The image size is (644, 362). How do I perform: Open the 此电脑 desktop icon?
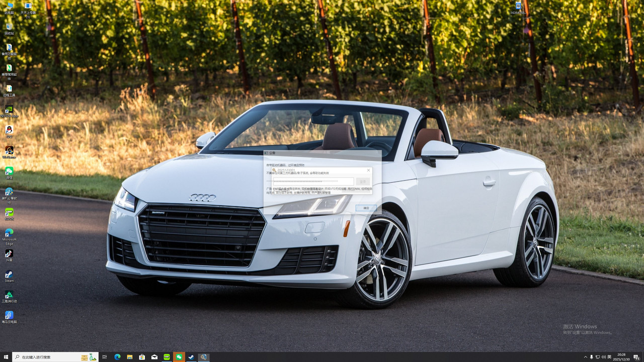9,8
